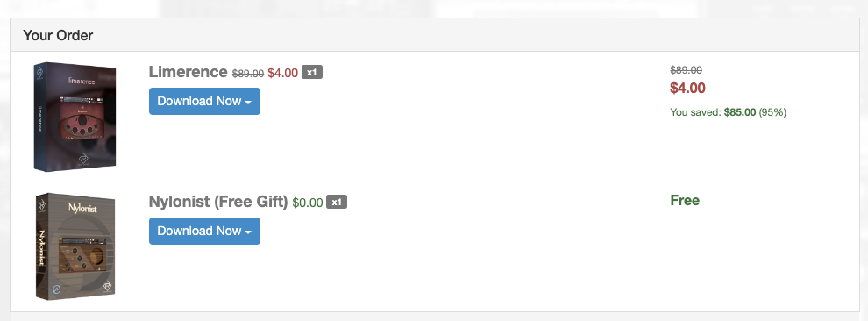Click the red $4.00 beside the Limerence title
Screen dimensions: 868x321
[x=283, y=73]
